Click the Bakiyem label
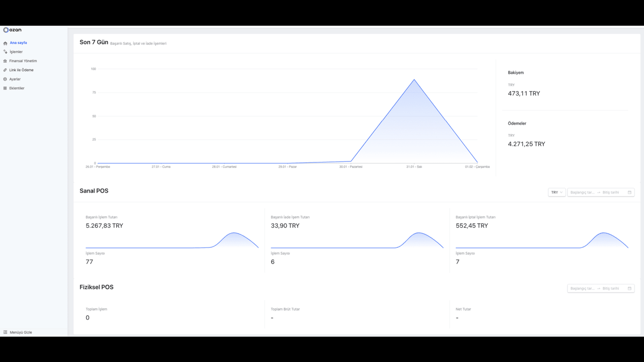Viewport: 644px width, 362px height. [516, 72]
